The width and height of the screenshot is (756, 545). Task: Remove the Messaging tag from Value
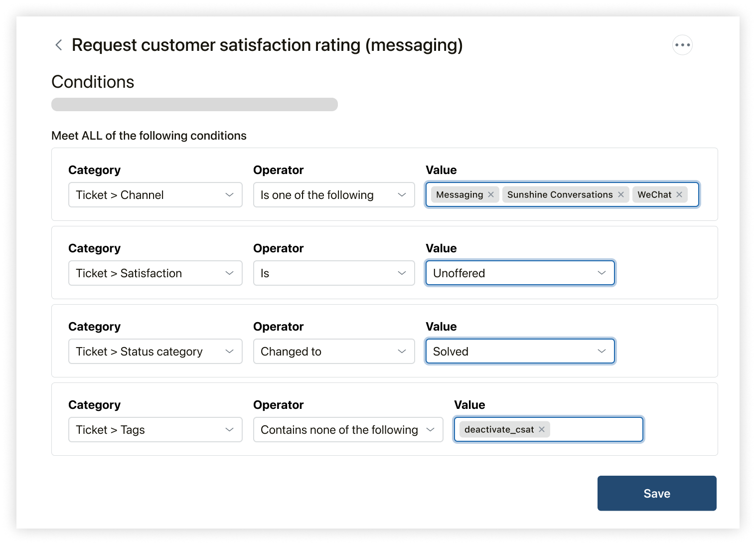coord(491,194)
